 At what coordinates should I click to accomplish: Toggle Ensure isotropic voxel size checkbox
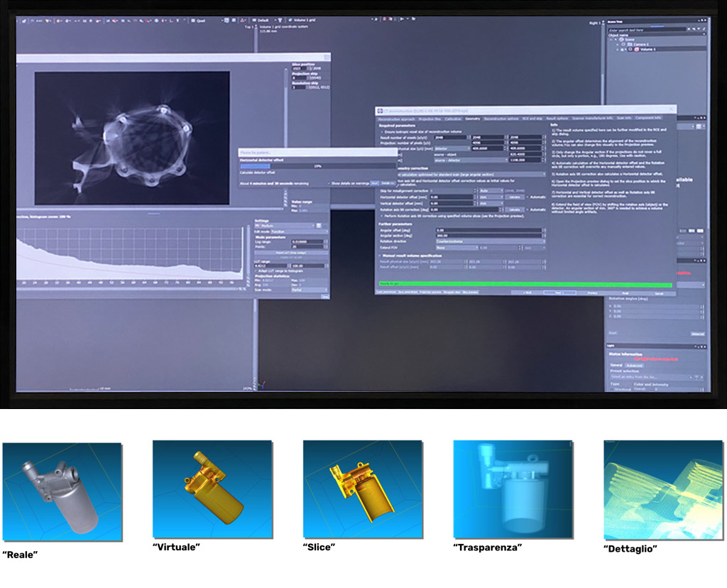(x=382, y=131)
